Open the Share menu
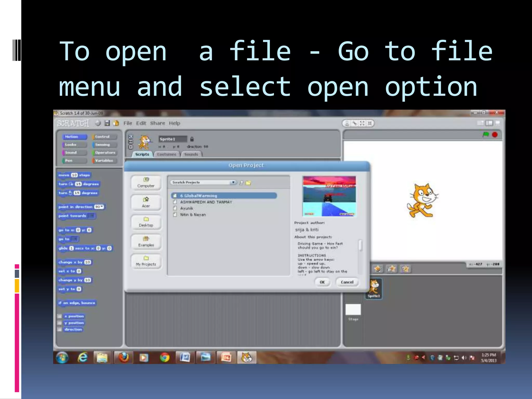This screenshot has height=399, width=532. pyautogui.click(x=157, y=123)
